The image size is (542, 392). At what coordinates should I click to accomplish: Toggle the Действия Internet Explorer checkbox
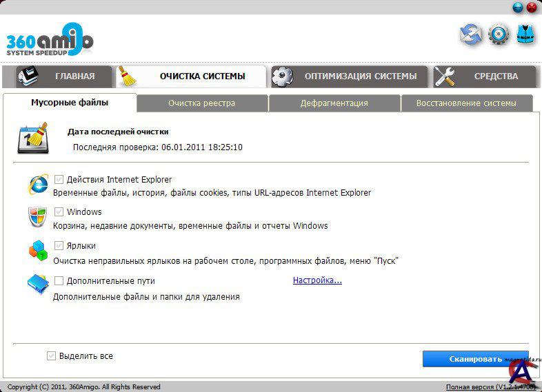59,180
